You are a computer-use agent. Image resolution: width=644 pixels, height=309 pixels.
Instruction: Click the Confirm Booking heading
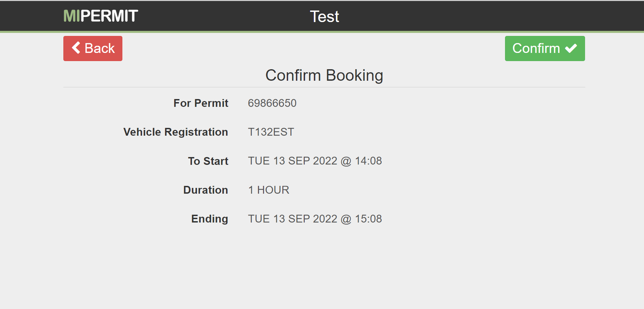tap(324, 75)
